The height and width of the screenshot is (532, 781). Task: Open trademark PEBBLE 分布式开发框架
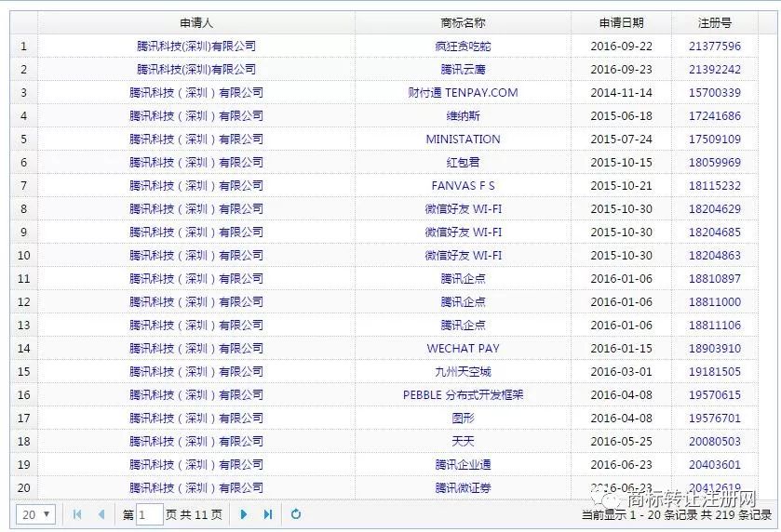pyautogui.click(x=463, y=395)
